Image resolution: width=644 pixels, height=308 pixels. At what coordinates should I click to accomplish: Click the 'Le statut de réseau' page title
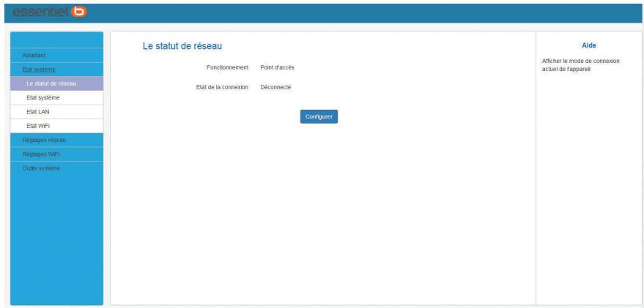point(182,48)
